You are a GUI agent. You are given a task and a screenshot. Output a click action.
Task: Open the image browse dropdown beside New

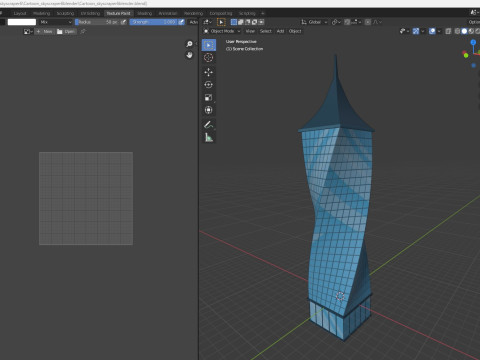[28, 32]
